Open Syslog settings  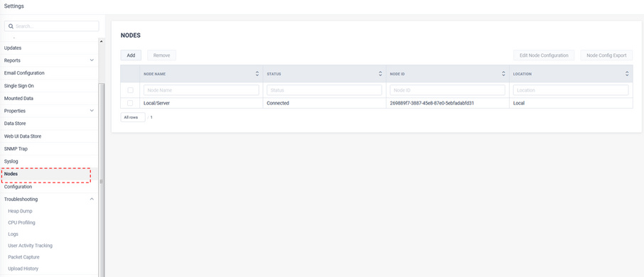pyautogui.click(x=11, y=161)
